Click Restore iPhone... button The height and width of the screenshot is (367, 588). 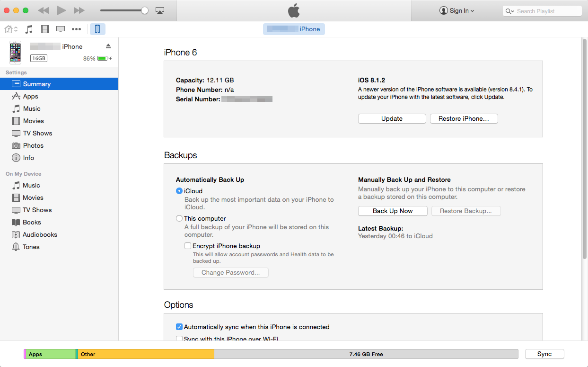pos(464,119)
